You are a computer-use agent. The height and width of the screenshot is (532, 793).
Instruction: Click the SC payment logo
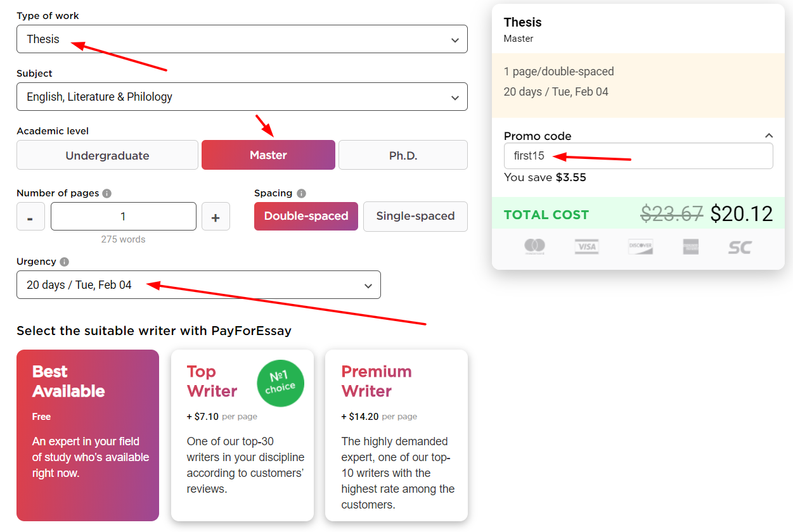pos(740,246)
